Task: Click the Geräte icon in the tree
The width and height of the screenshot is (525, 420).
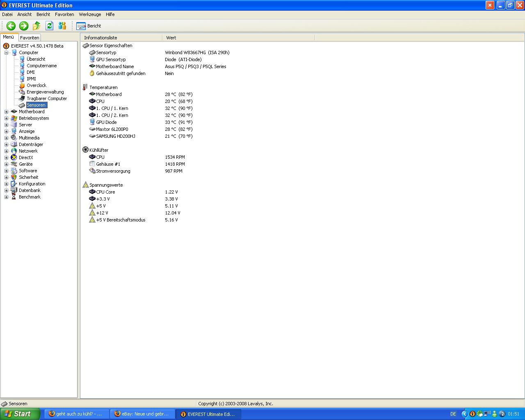Action: (x=14, y=164)
